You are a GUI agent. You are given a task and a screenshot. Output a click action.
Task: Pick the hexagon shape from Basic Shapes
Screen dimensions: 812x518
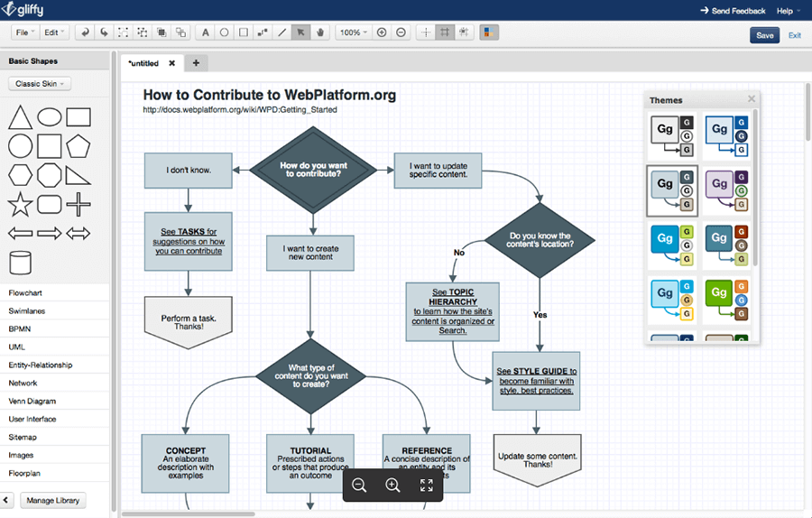pyautogui.click(x=20, y=175)
